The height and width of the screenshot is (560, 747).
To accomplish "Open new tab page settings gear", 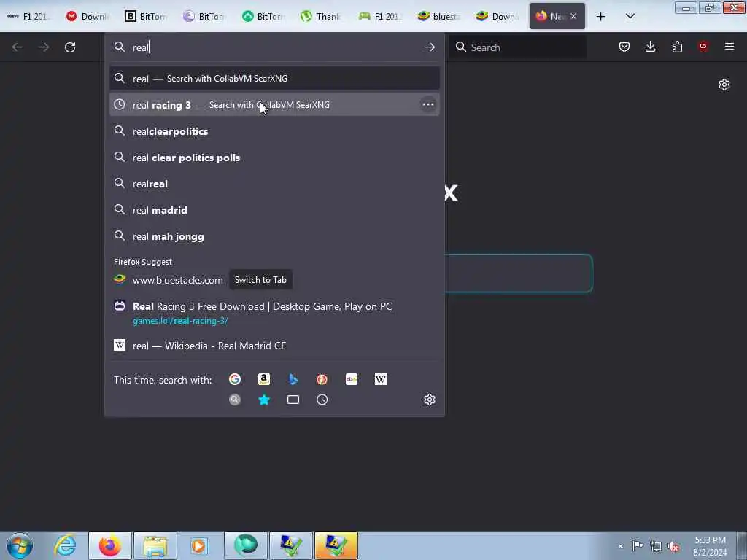I will coord(724,85).
